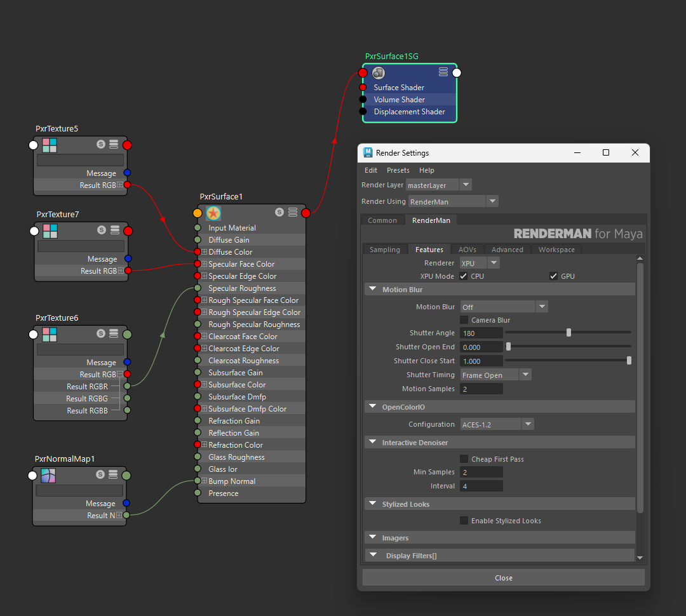Click the Min Samples input field
686x616 pixels.
tap(481, 472)
